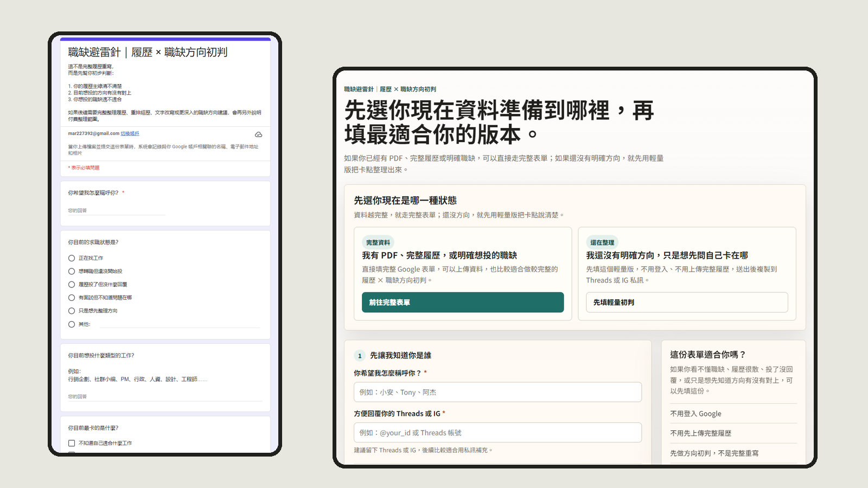Click the name field with placeholder 例如：小安、Tony、阿杰
This screenshot has height=488, width=868.
pyautogui.click(x=497, y=392)
